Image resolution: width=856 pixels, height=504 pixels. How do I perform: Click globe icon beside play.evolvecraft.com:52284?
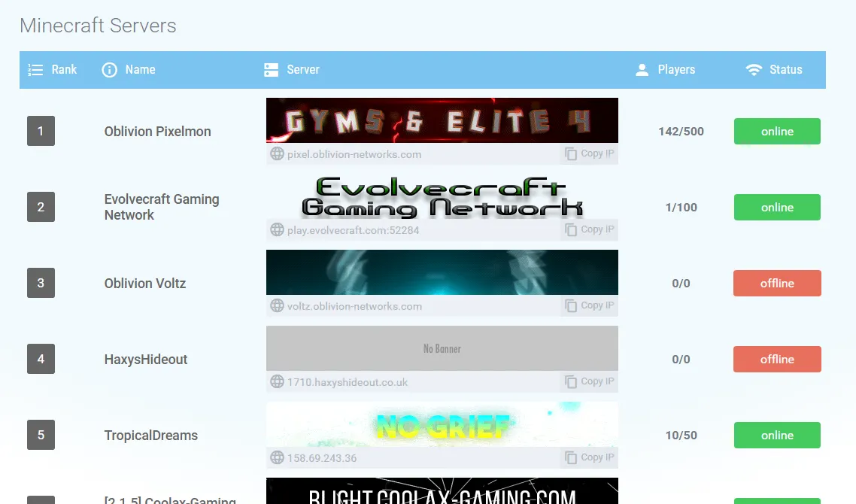click(278, 230)
